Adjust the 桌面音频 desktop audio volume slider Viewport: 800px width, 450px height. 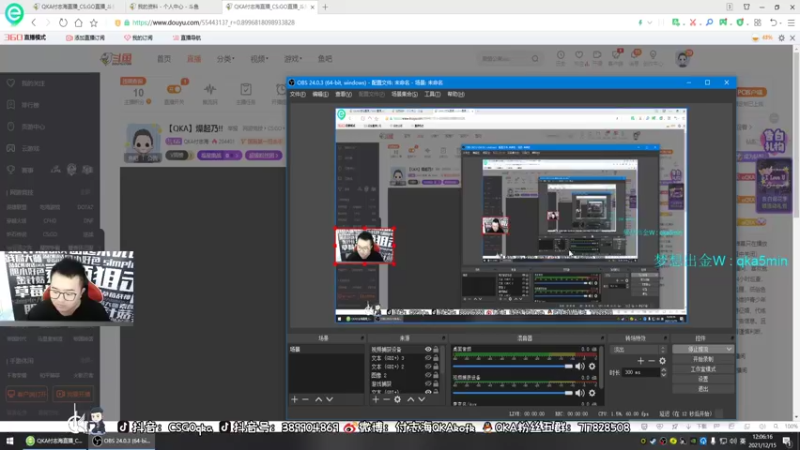(x=512, y=366)
